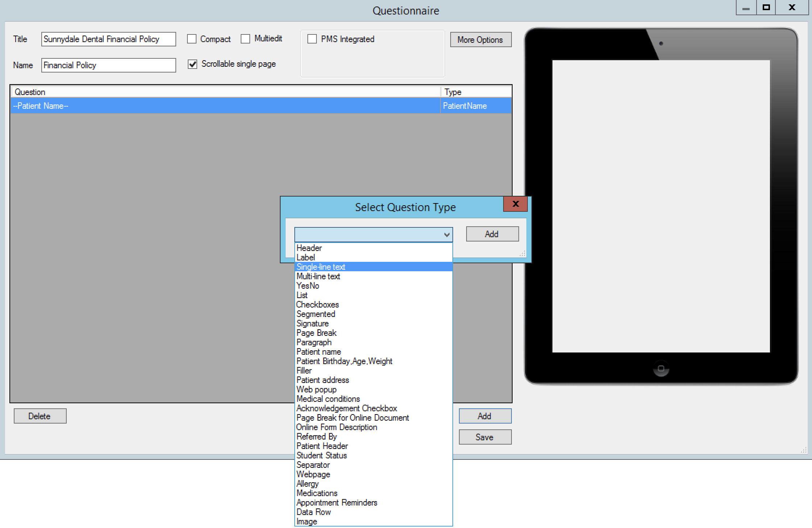This screenshot has height=528, width=812.
Task: Click Add button above Save
Action: click(x=485, y=416)
